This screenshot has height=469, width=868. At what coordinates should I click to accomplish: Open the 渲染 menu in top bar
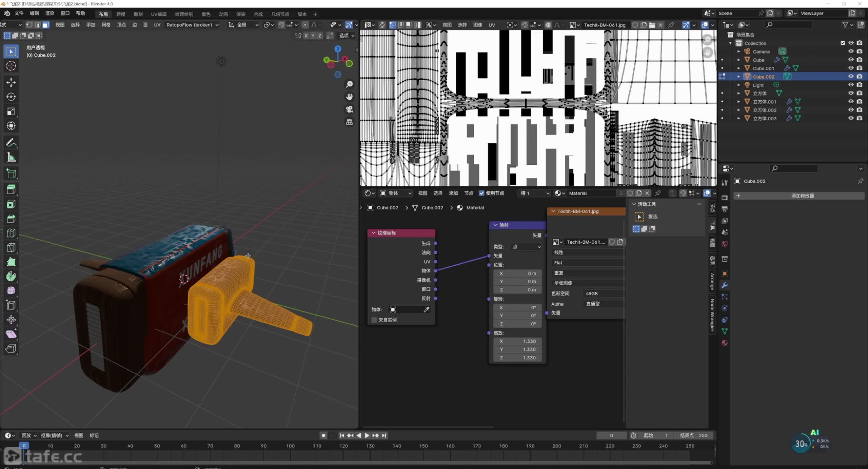click(50, 13)
